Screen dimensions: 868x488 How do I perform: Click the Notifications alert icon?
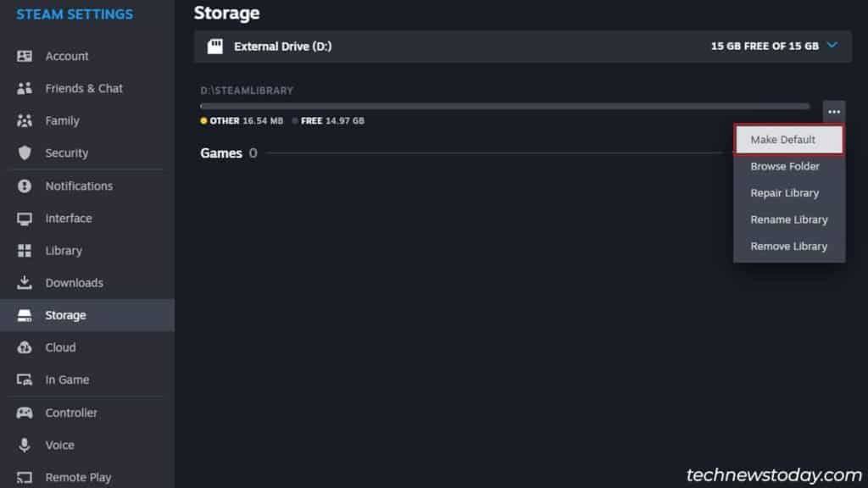(25, 186)
